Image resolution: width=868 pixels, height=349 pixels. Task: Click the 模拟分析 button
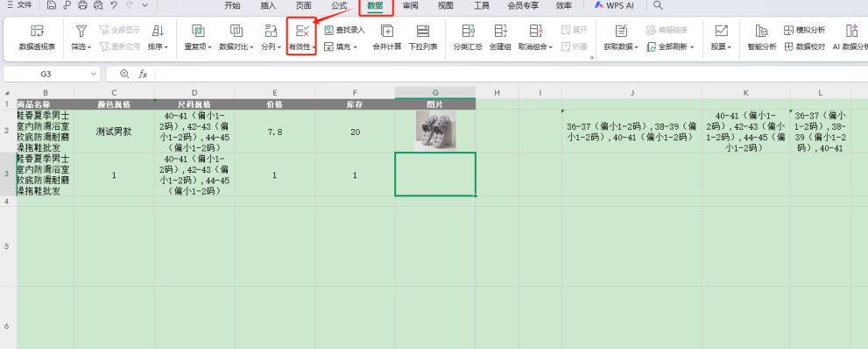pyautogui.click(x=804, y=30)
